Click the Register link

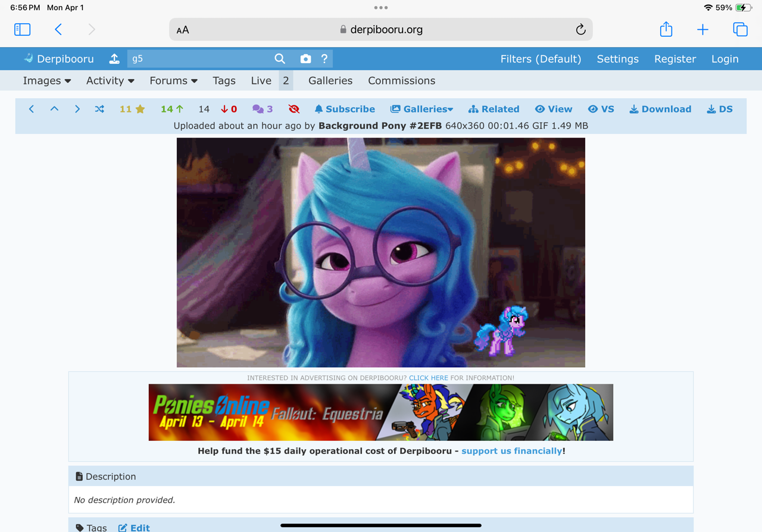(674, 58)
